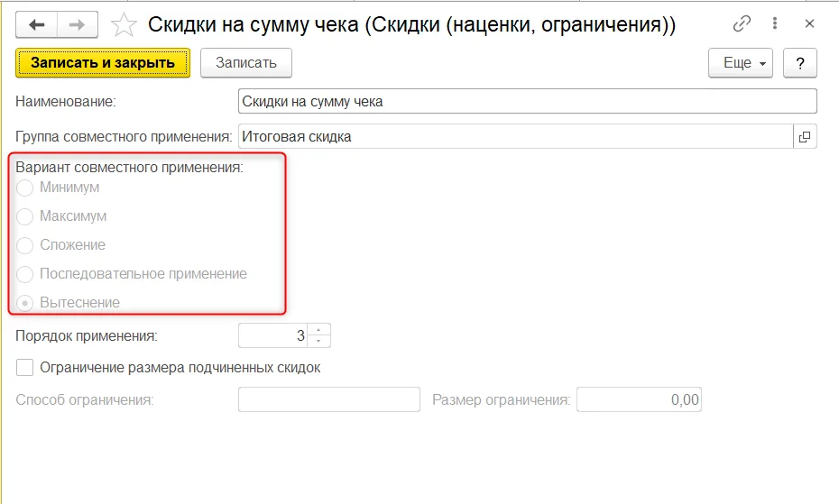Click the 'Размер ограничения' value field
The width and height of the screenshot is (839, 504).
tap(639, 399)
